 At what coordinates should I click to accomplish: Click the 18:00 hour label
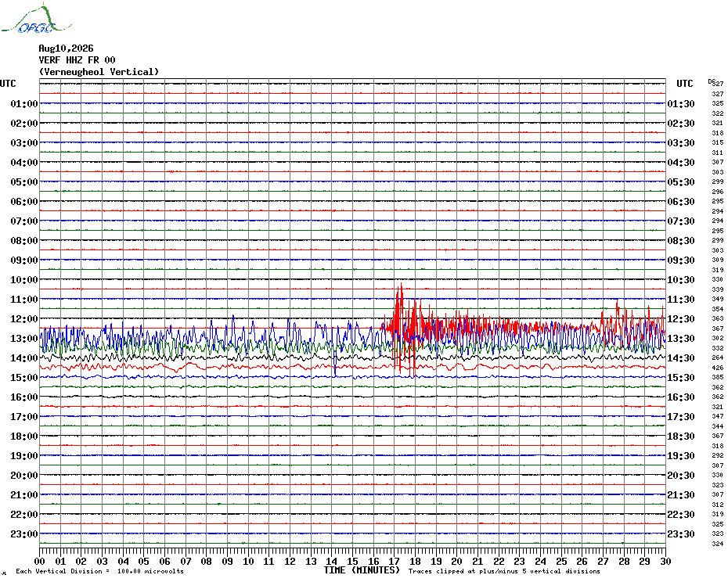pyautogui.click(x=24, y=436)
